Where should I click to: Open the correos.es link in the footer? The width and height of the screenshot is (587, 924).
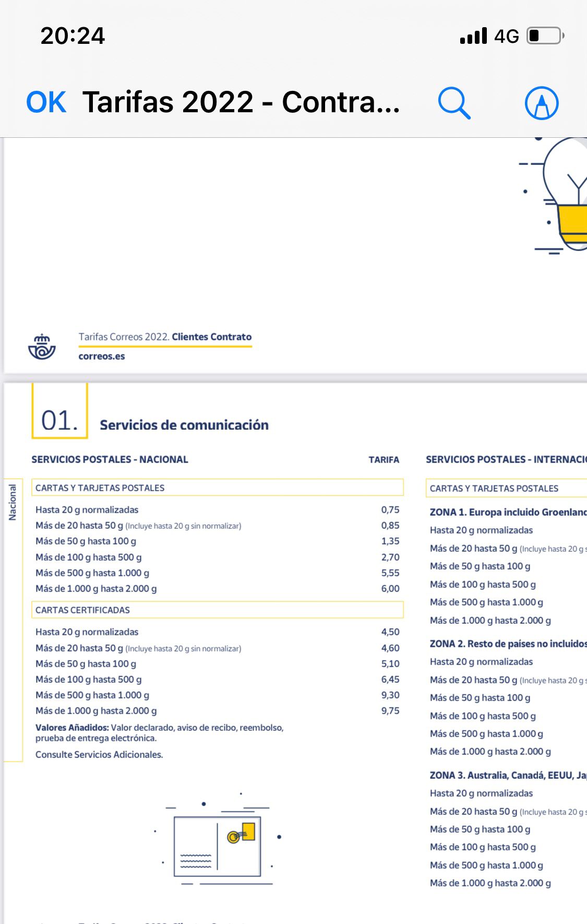point(102,357)
